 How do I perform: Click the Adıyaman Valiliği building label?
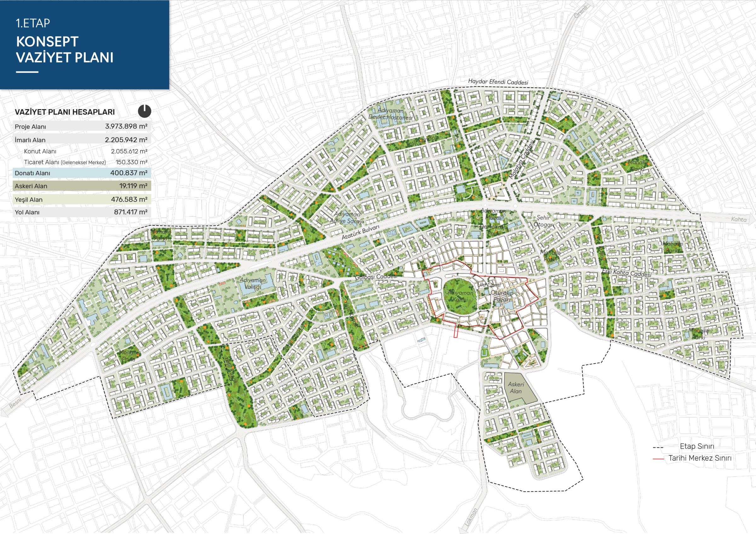[x=253, y=284]
